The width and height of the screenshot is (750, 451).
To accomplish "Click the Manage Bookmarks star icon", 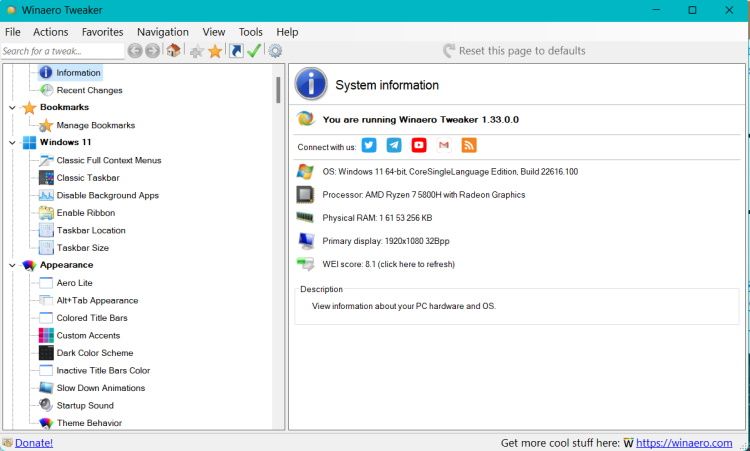I will click(46, 125).
